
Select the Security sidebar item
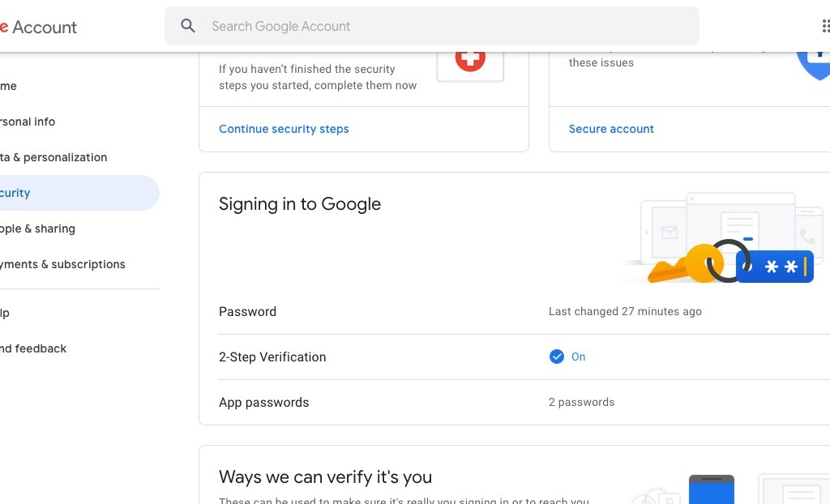[x=79, y=193]
